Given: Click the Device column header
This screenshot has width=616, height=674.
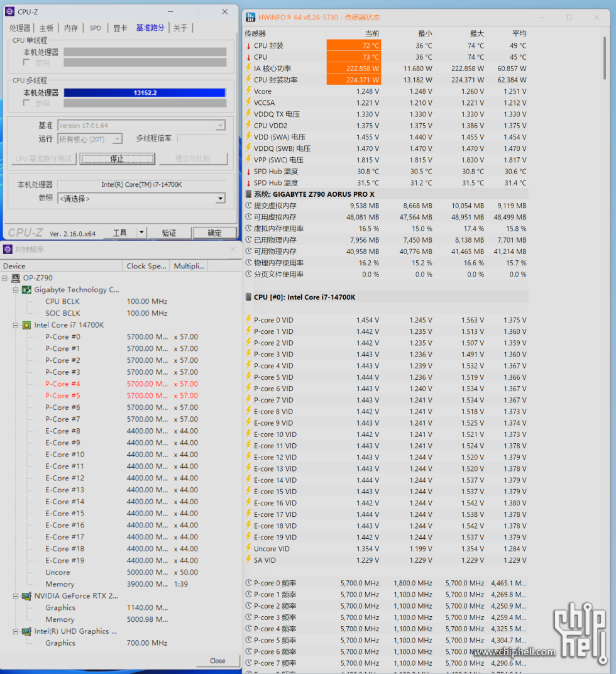Looking at the screenshot, I should [61, 266].
